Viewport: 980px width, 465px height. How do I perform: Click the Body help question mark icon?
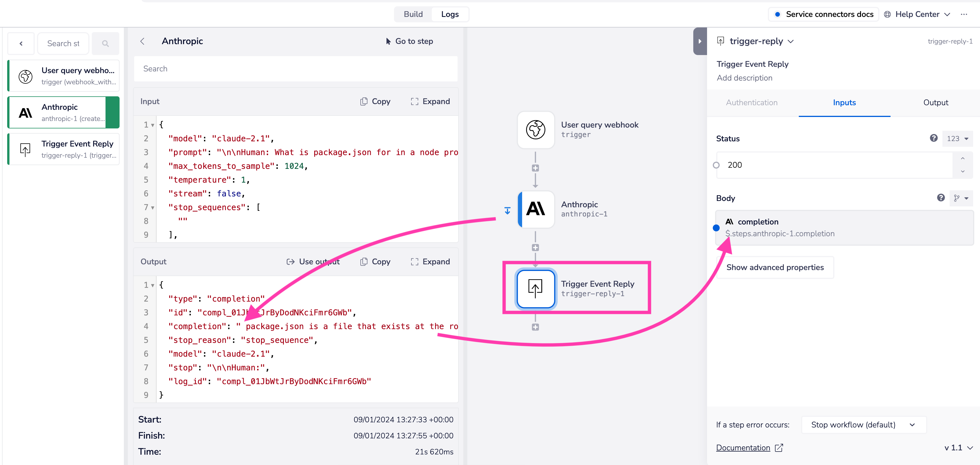(x=940, y=198)
